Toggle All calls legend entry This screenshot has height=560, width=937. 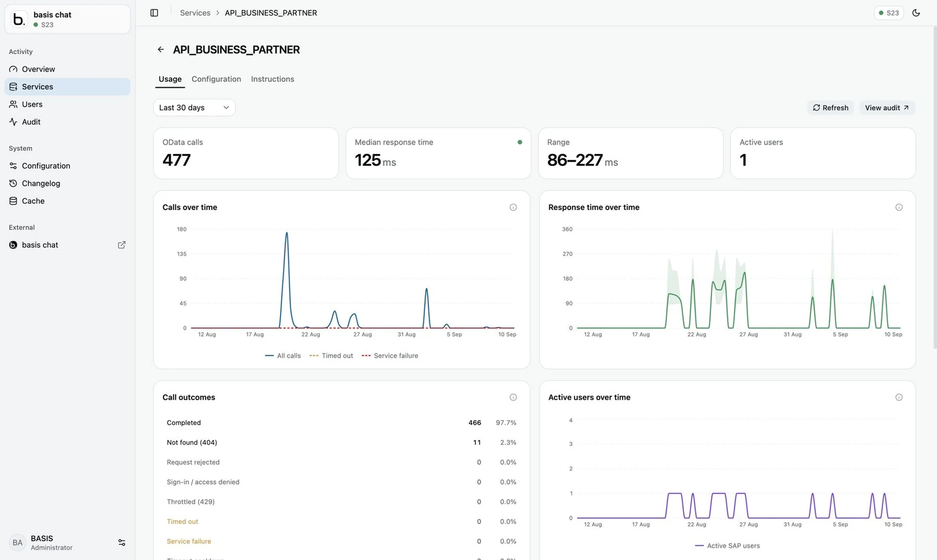pyautogui.click(x=283, y=356)
